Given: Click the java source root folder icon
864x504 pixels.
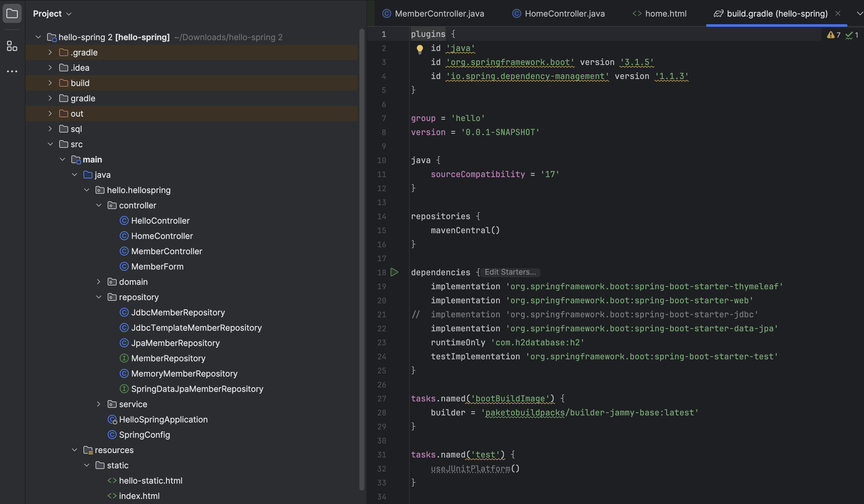Looking at the screenshot, I should pos(88,175).
